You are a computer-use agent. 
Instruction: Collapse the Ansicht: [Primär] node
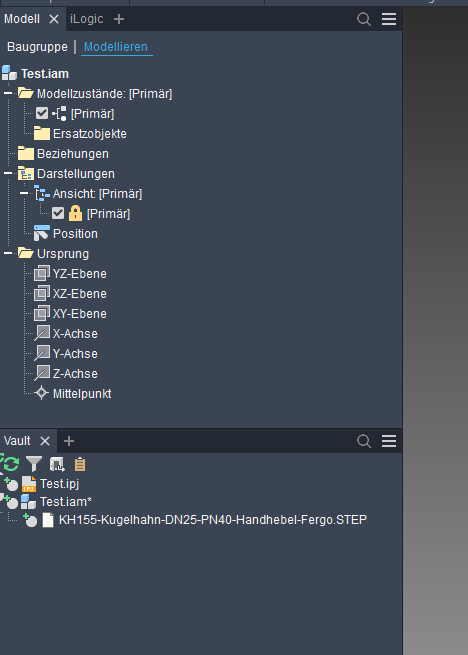click(24, 193)
